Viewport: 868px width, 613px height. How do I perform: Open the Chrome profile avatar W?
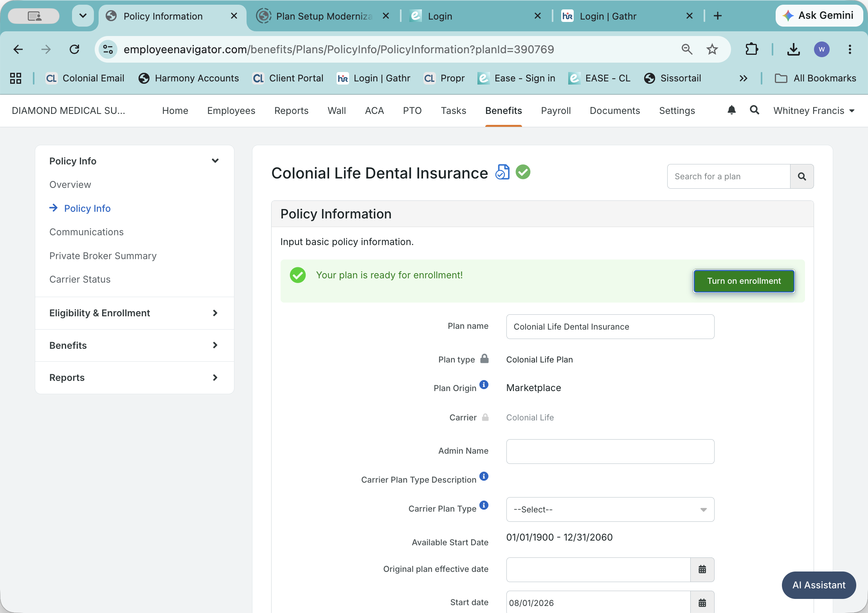click(822, 49)
